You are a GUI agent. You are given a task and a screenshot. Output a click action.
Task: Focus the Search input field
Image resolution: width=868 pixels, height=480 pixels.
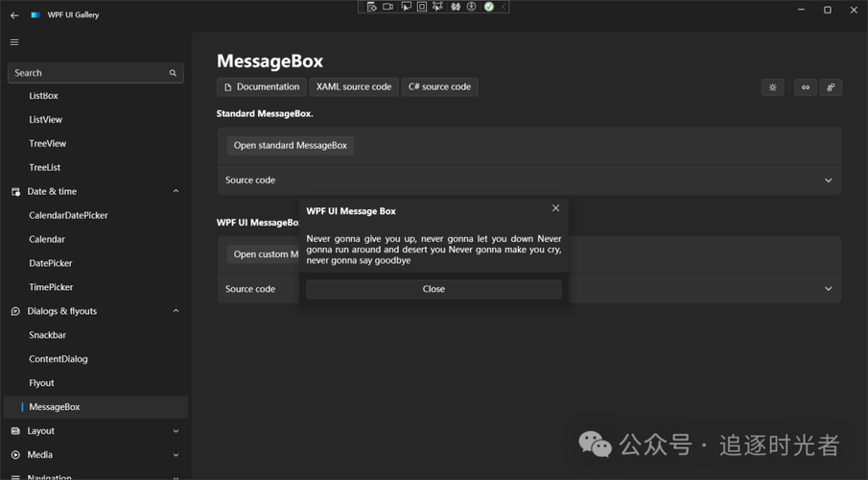(96, 73)
